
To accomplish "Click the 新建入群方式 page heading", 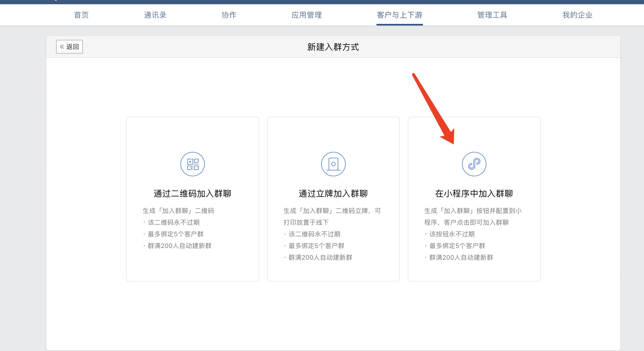I will [x=333, y=47].
